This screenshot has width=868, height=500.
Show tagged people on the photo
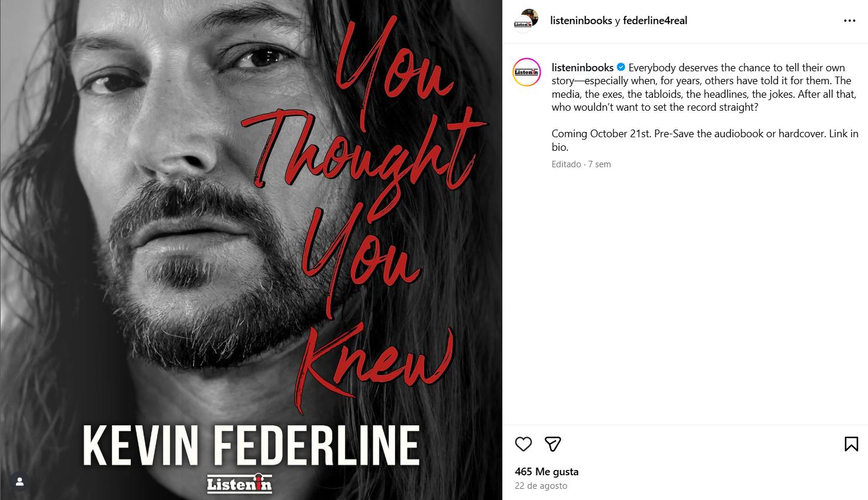[19, 482]
